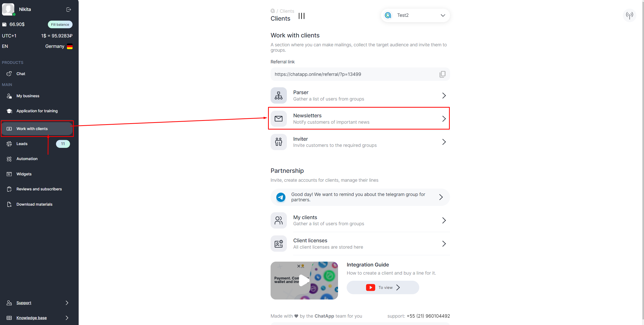
Task: Open the Leads menu item
Action: tap(22, 144)
